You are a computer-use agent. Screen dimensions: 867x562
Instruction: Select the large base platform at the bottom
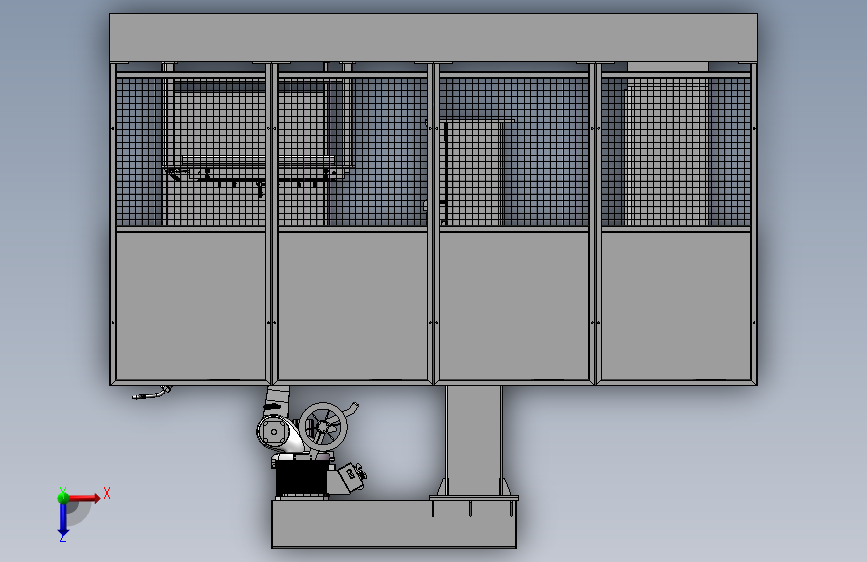click(394, 524)
